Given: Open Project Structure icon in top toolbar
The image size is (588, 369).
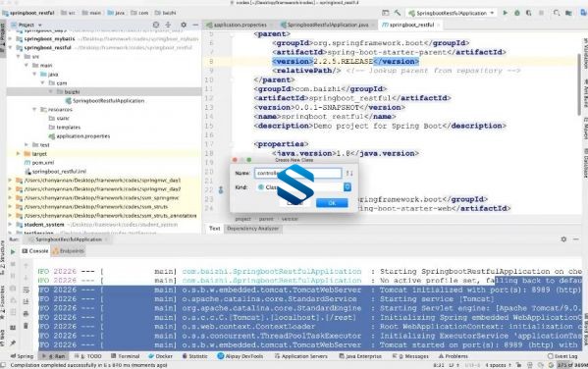Looking at the screenshot, I should (x=569, y=13).
